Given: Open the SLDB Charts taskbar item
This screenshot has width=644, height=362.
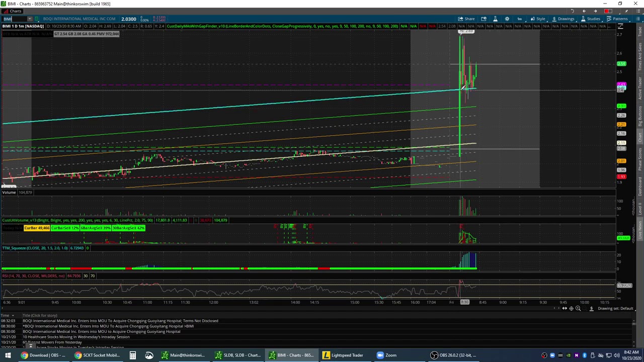Looking at the screenshot, I should pyautogui.click(x=237, y=355).
